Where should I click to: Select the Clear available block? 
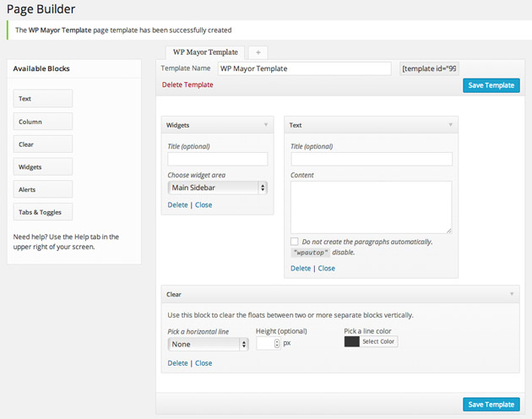tap(43, 144)
